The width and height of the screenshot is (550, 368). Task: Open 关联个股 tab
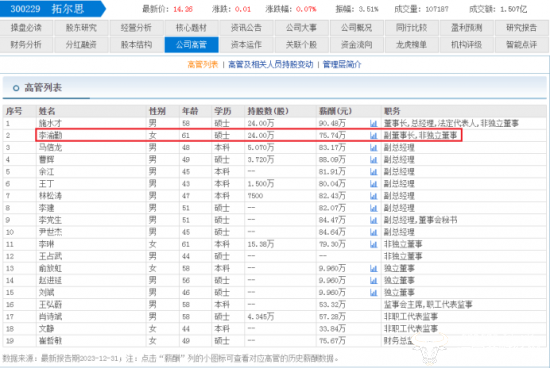point(301,45)
